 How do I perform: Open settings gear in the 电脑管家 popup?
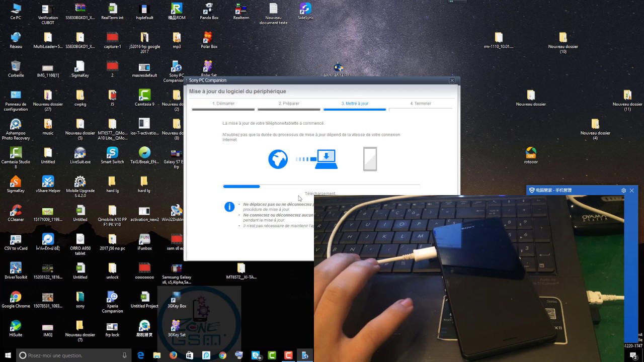(623, 191)
